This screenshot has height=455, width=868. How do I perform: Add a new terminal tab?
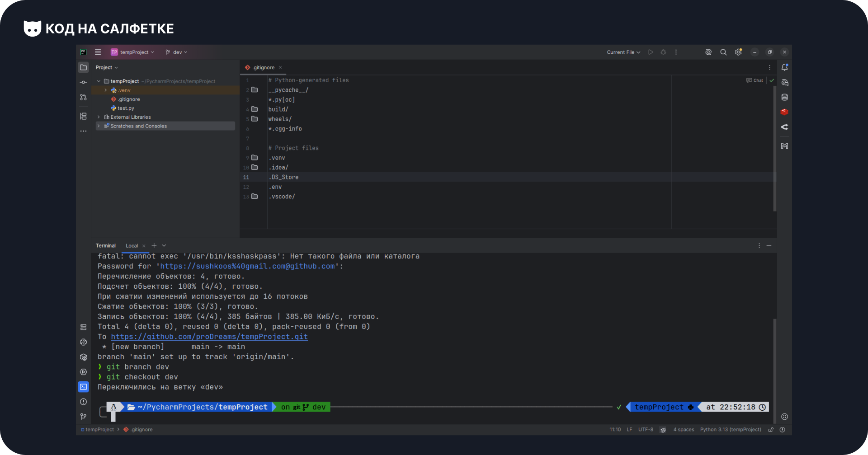pyautogui.click(x=154, y=245)
